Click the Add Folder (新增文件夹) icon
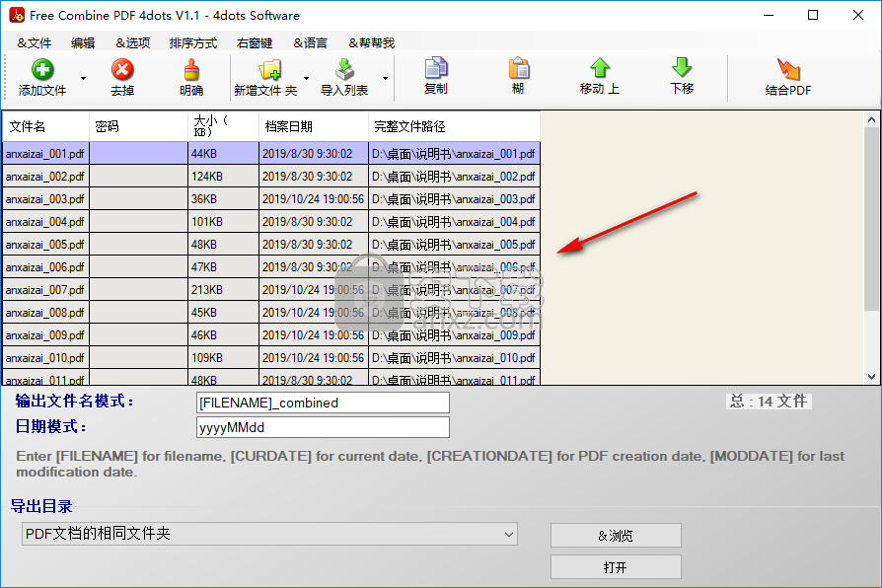Viewport: 882px width, 588px height. (x=270, y=70)
